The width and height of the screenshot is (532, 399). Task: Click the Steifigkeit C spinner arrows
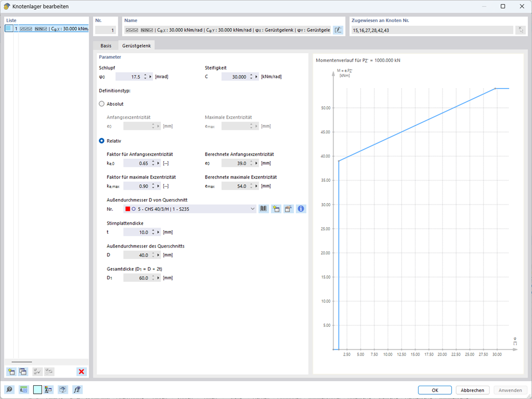(251, 77)
